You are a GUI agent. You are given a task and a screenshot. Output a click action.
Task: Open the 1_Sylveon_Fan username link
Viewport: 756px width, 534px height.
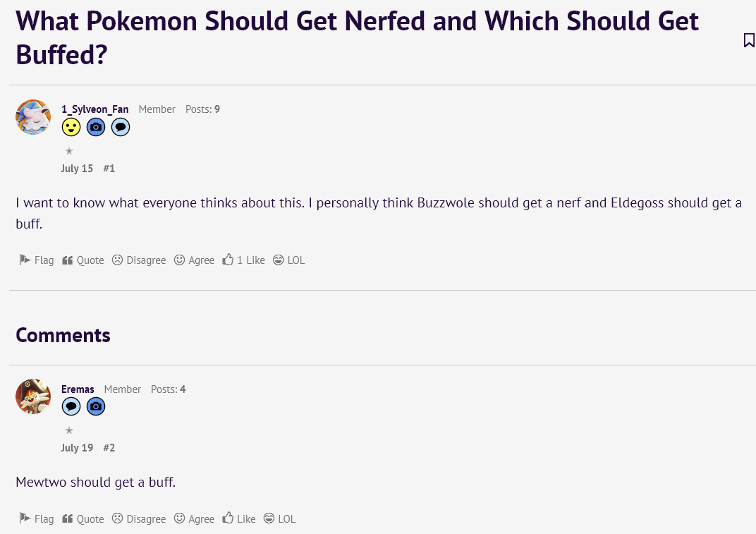point(95,109)
